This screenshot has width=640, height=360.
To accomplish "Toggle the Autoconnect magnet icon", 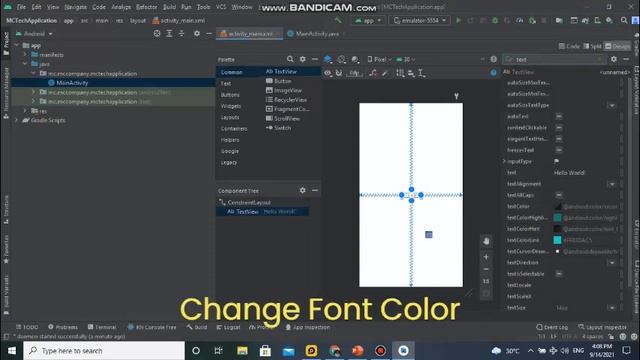I will 339,73.
